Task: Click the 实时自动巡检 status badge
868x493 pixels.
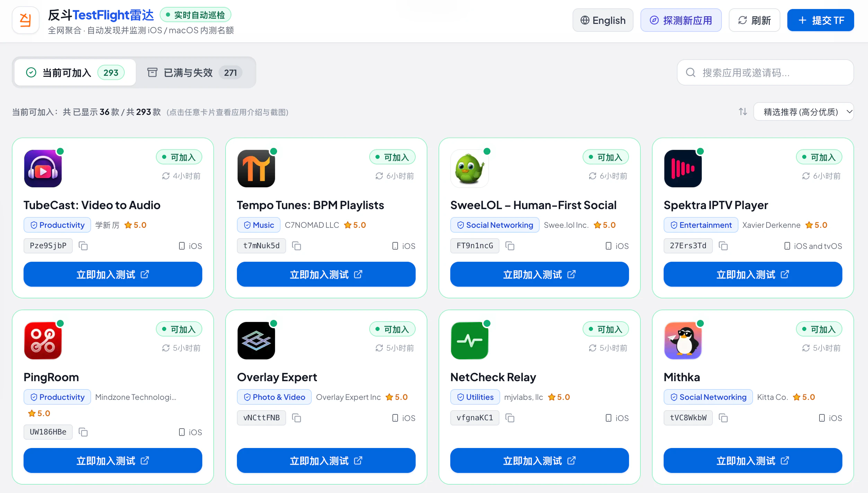Action: click(195, 15)
